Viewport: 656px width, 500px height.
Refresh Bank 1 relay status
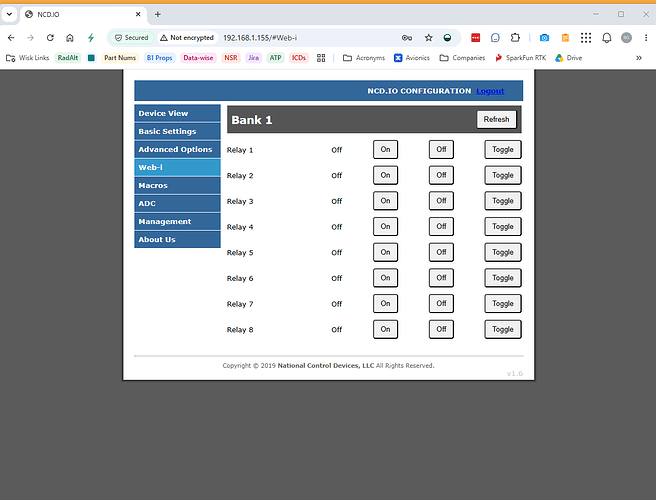(x=496, y=119)
